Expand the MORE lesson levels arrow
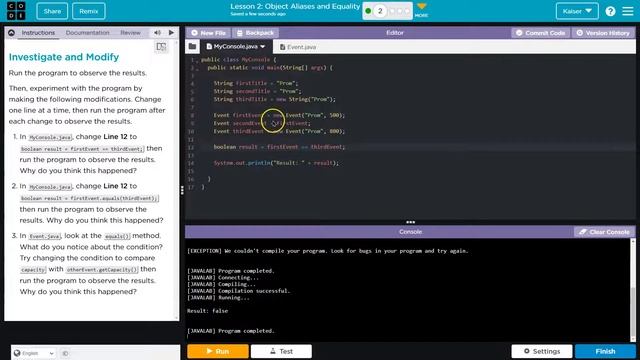Image resolution: width=640 pixels, height=360 pixels. pyautogui.click(x=421, y=10)
